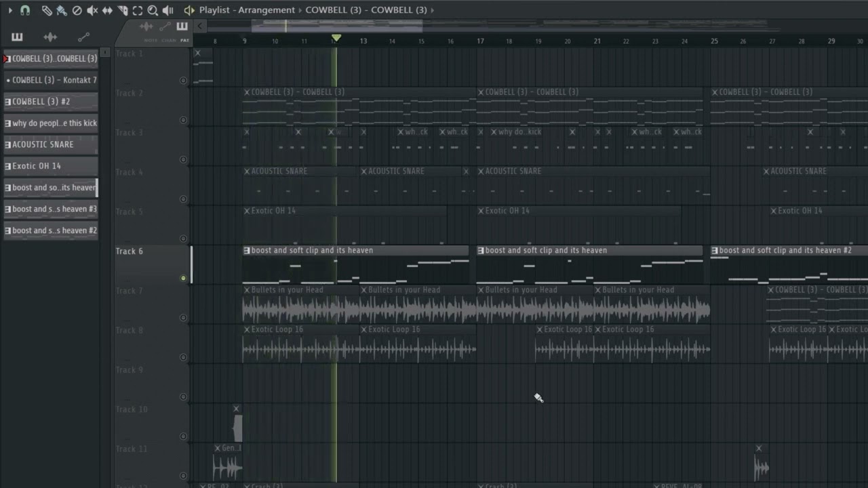
Task: Click pattern icon of COWBELL (3) #2 in picker
Action: 7,102
